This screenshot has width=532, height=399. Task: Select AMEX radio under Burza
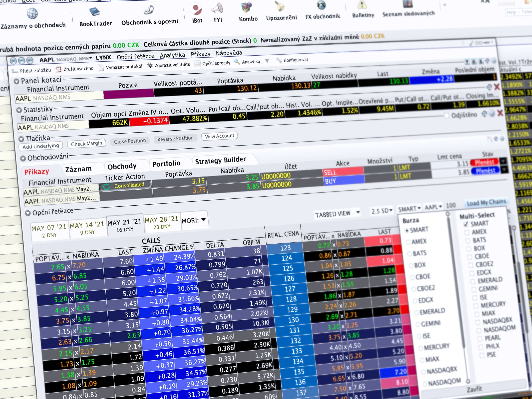coord(408,242)
